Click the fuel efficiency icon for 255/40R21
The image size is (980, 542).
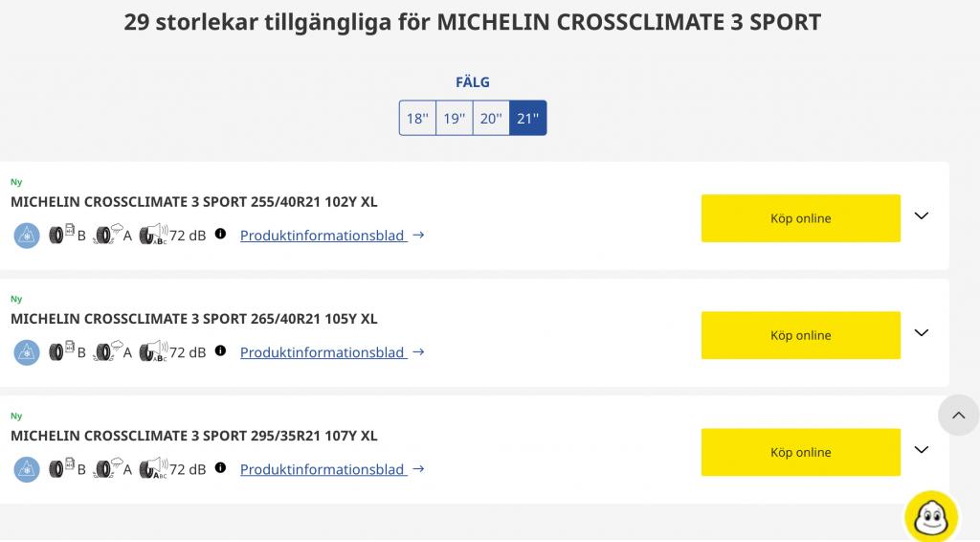[61, 234]
